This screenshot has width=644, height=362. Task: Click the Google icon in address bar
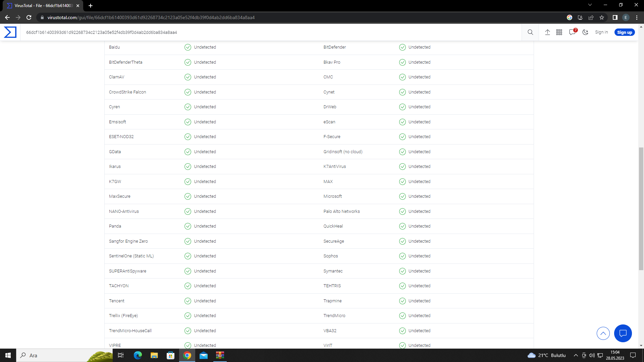pyautogui.click(x=570, y=17)
